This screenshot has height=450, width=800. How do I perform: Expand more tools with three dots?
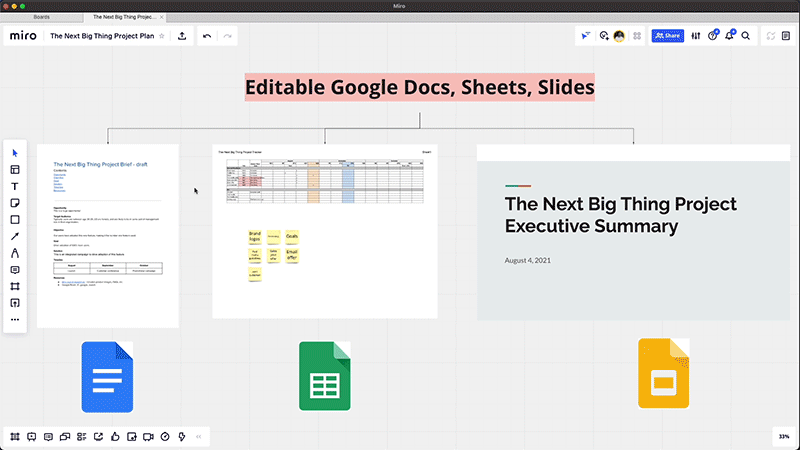point(15,320)
